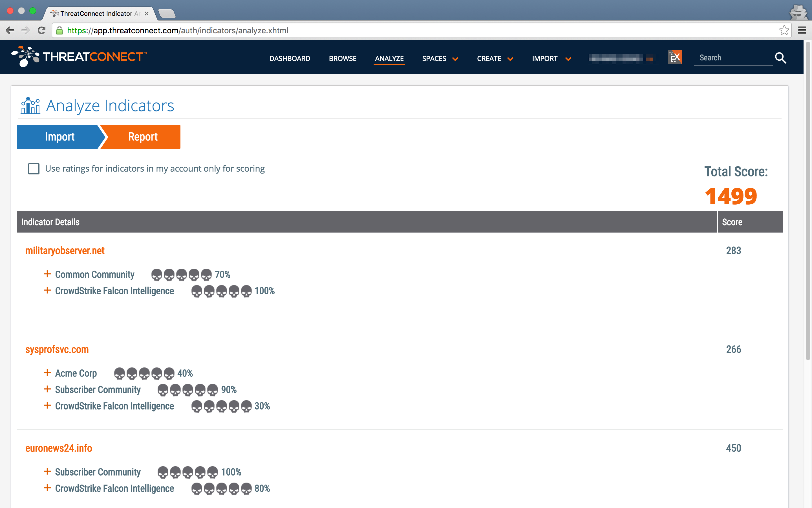Click score 283 for militaryobserver.net
This screenshot has width=812, height=508.
(734, 251)
